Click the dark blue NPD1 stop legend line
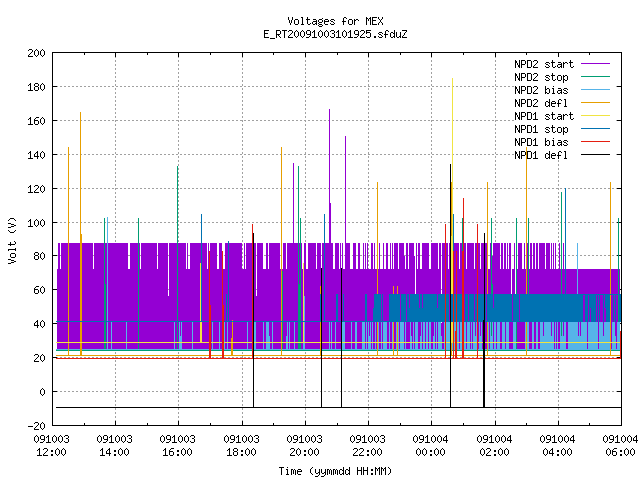The width and height of the screenshot is (640, 480). [596, 129]
